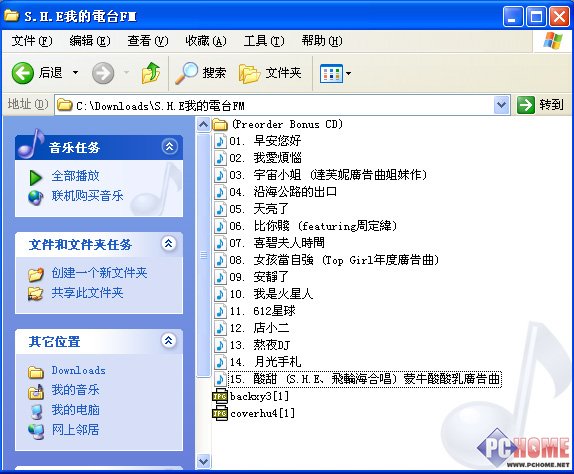Click music icon of 12. 店小二

tap(220, 328)
